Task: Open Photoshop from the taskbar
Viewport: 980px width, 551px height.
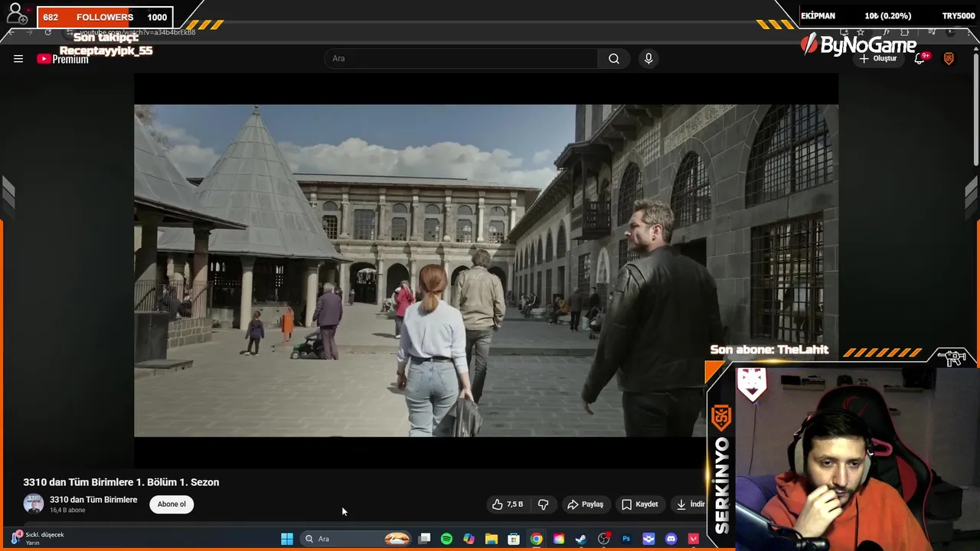Action: pos(626,539)
